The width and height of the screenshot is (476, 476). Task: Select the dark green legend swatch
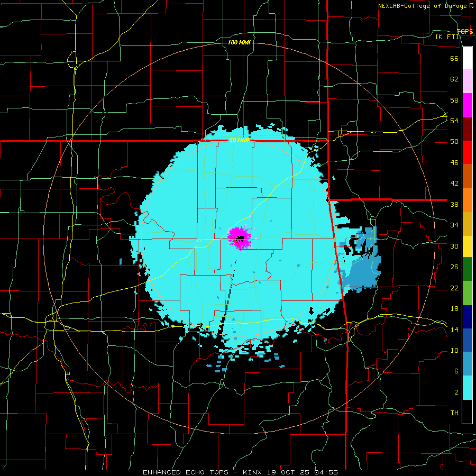[x=467, y=269]
